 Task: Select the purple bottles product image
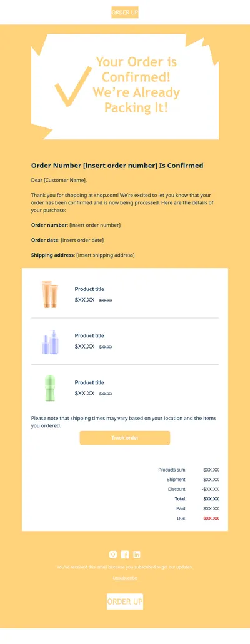point(50,342)
